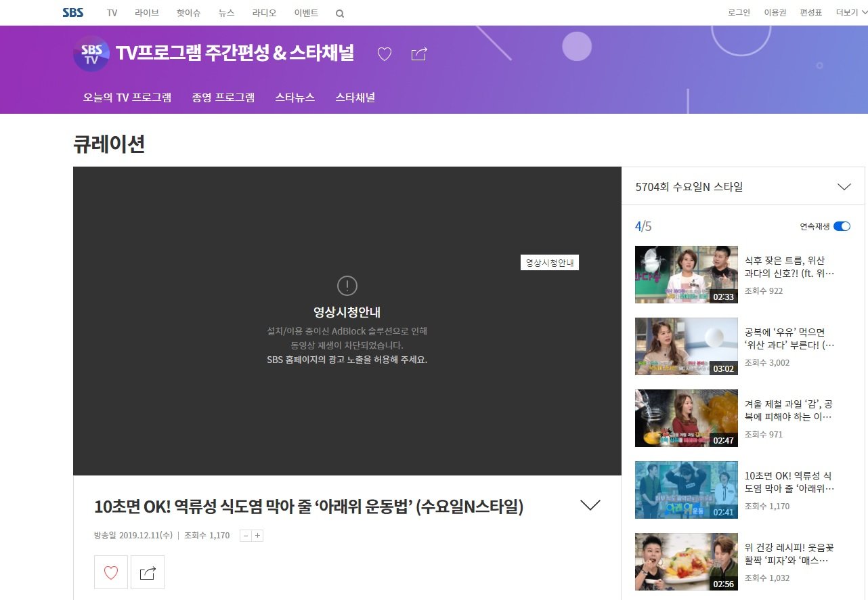The image size is (868, 600).
Task: Open the 스타뉴스 tab
Action: point(295,98)
